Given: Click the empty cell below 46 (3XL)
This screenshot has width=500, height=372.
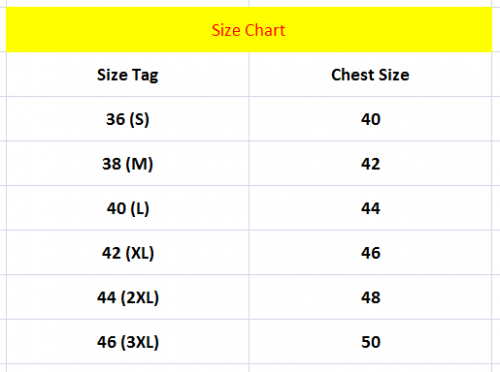Looking at the screenshot, I should [x=128, y=368].
